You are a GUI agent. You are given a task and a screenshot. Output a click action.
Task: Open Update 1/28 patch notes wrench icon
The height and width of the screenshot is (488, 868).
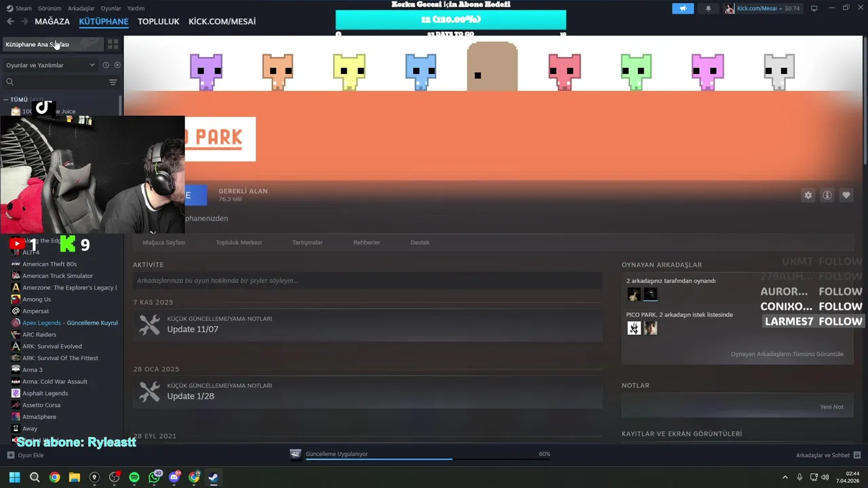pos(149,391)
